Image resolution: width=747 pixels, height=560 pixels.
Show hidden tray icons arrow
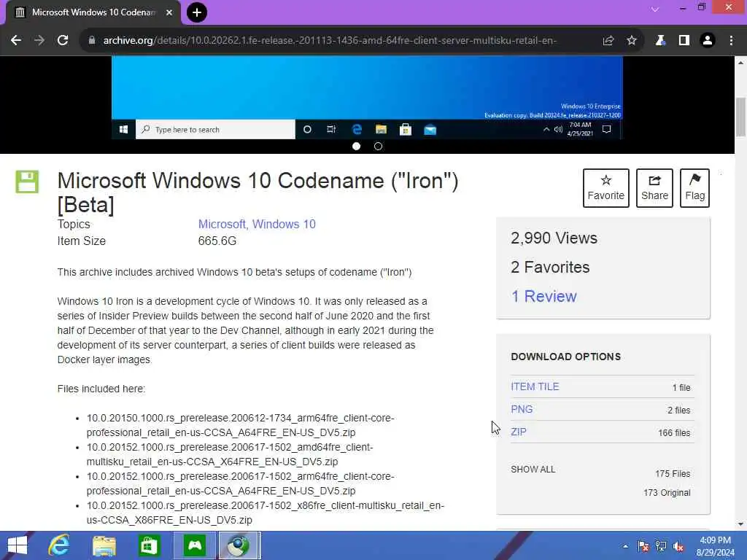[x=625, y=546]
